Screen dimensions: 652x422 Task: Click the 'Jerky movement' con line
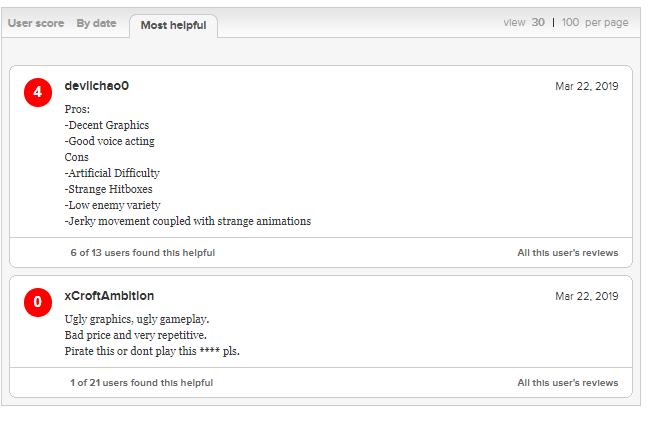click(x=188, y=221)
